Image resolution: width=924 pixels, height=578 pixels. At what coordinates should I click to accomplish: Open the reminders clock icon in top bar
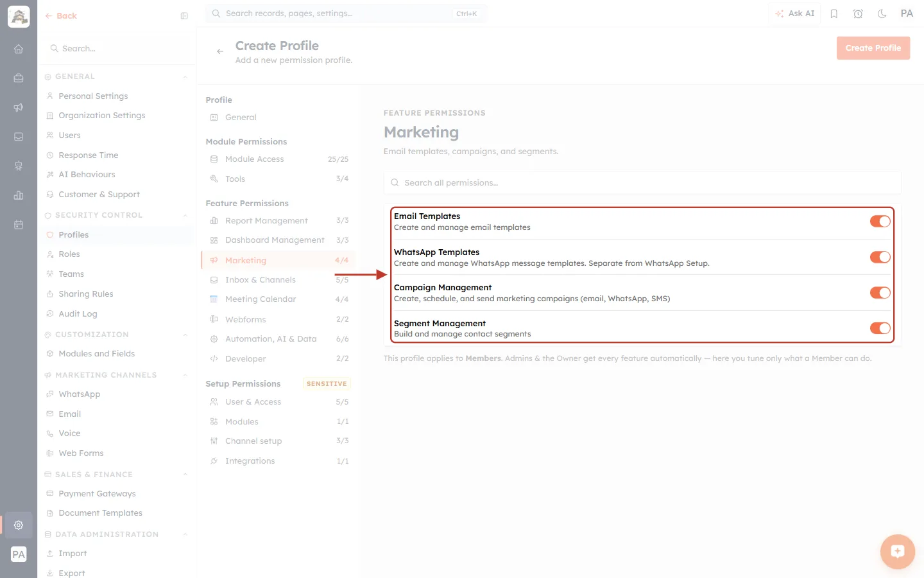(x=858, y=13)
